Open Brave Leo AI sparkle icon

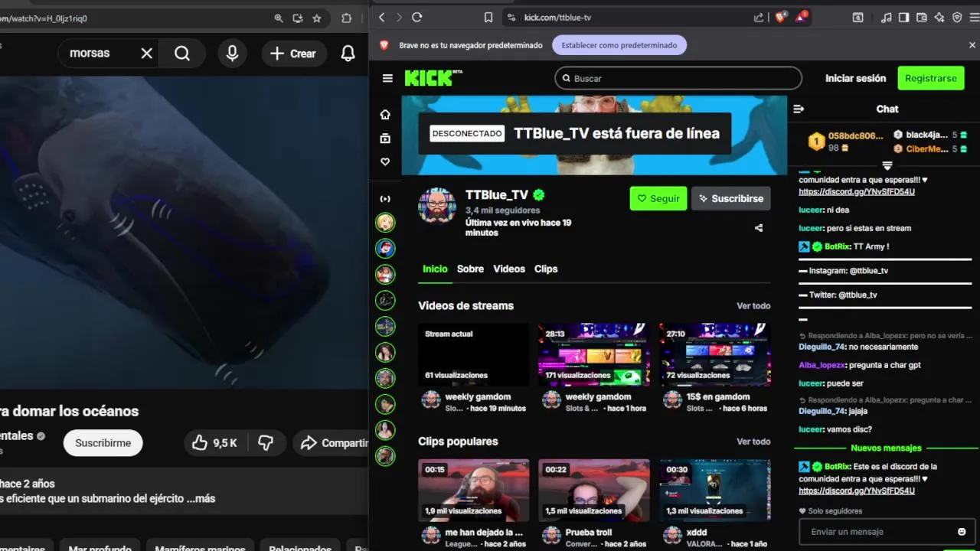click(x=939, y=18)
